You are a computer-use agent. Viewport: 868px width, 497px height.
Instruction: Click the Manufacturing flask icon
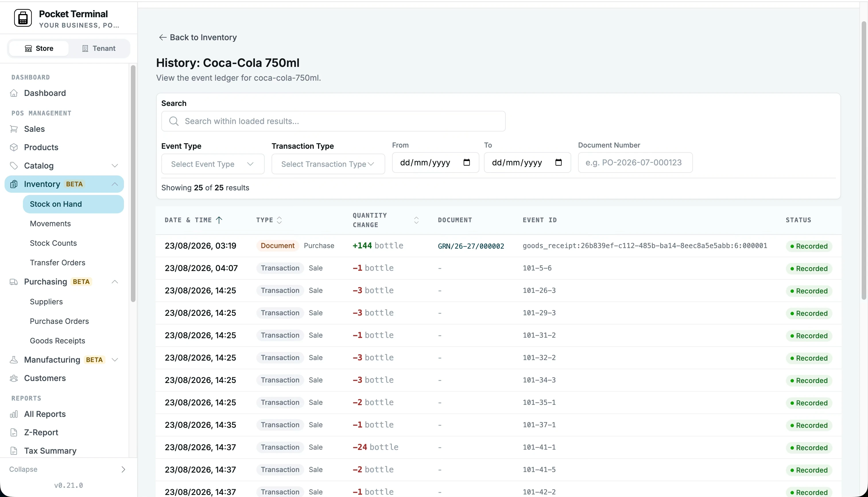[14, 360]
